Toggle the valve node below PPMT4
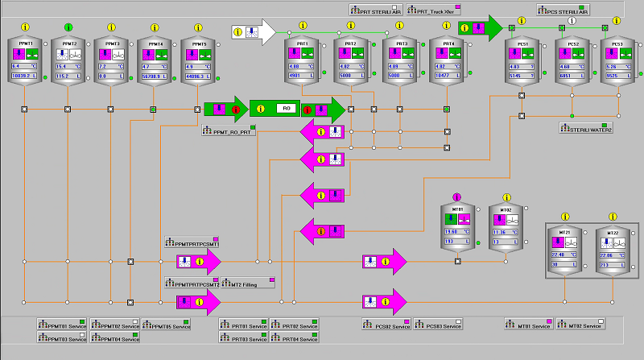 click(x=153, y=108)
